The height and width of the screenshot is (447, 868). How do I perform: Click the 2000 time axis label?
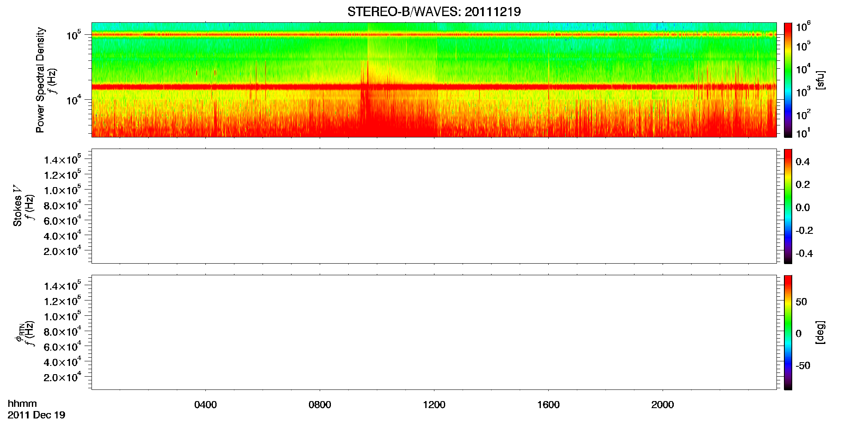pyautogui.click(x=663, y=405)
